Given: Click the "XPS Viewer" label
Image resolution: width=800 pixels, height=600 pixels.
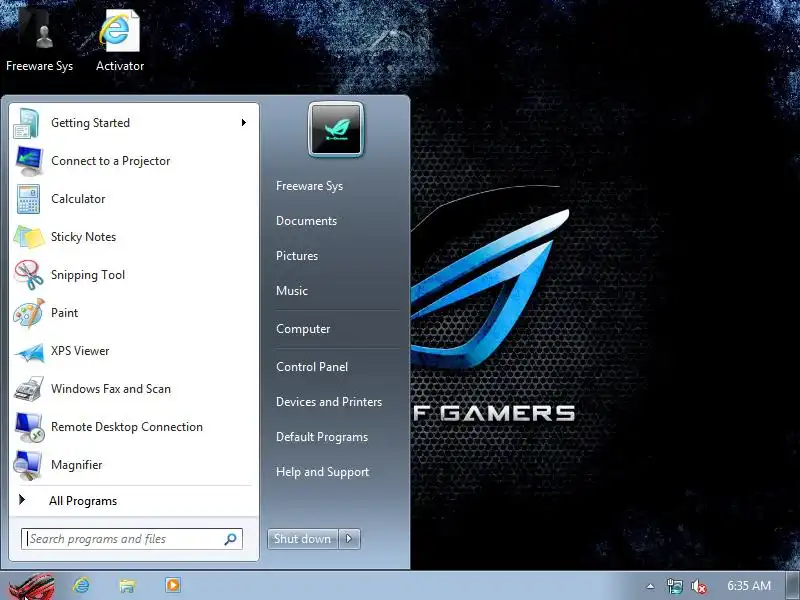Looking at the screenshot, I should tap(80, 351).
